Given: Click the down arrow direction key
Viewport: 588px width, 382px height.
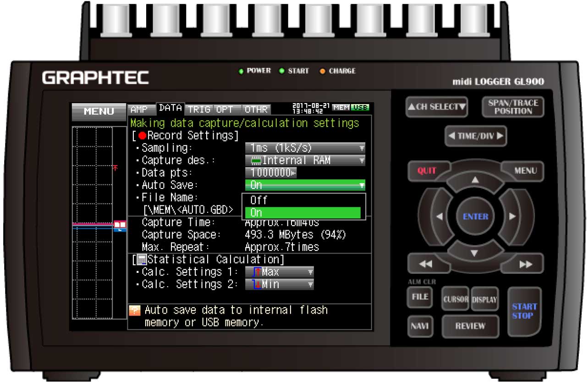Looking at the screenshot, I should pos(475,253).
